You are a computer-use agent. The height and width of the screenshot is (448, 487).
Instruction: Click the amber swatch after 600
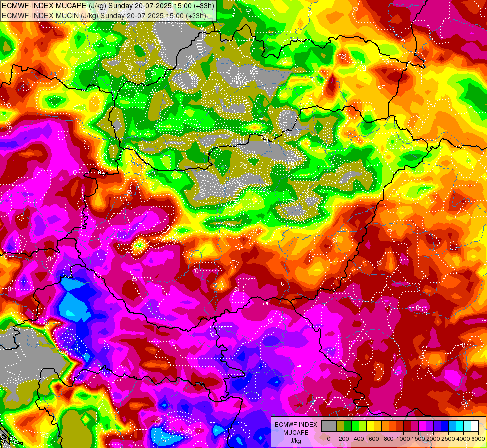(x=378, y=426)
